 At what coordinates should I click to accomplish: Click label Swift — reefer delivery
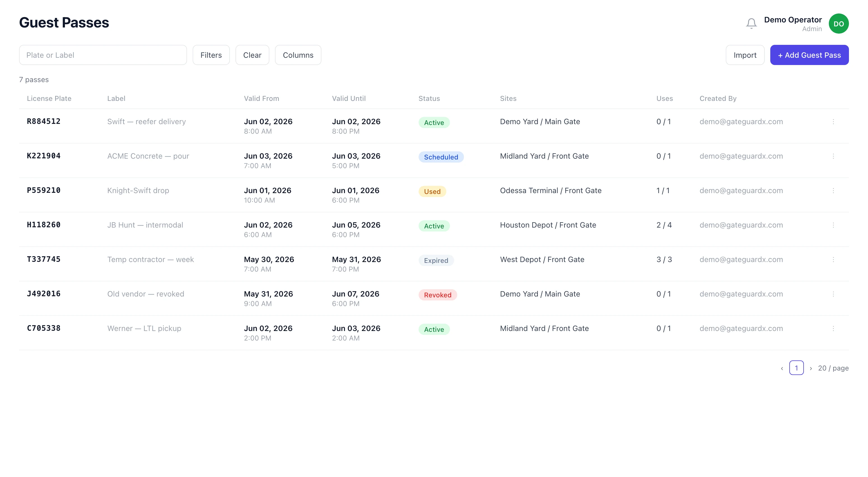(x=146, y=121)
